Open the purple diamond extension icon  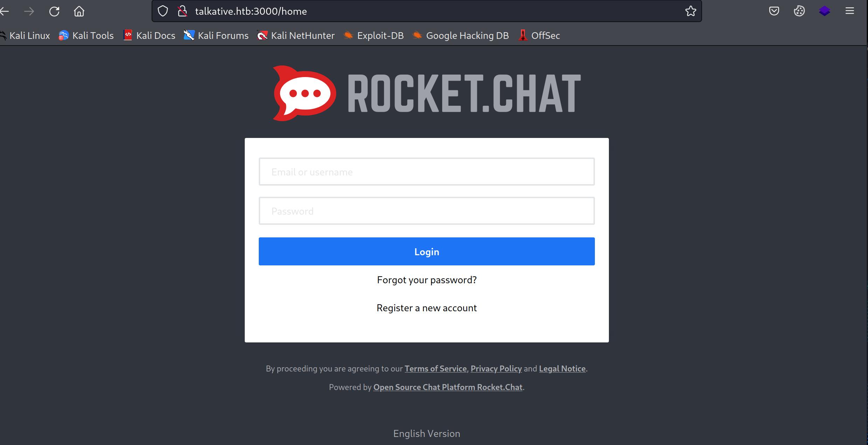pos(825,11)
